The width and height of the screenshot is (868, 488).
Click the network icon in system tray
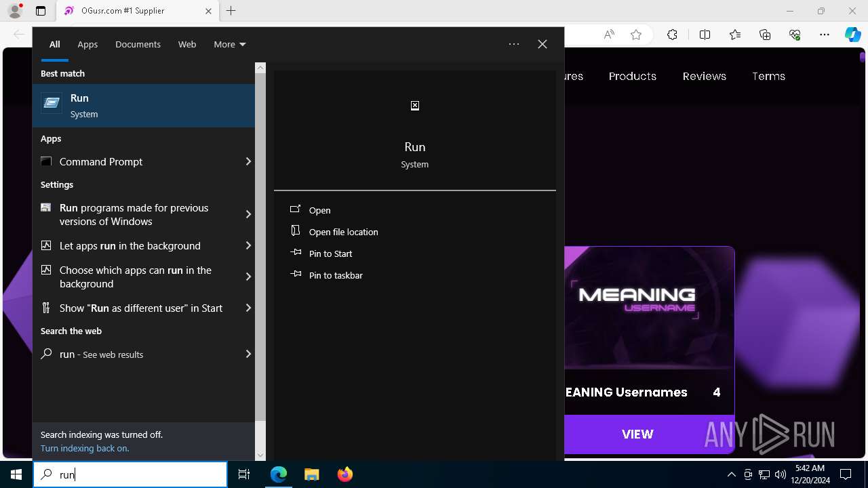[x=764, y=474]
